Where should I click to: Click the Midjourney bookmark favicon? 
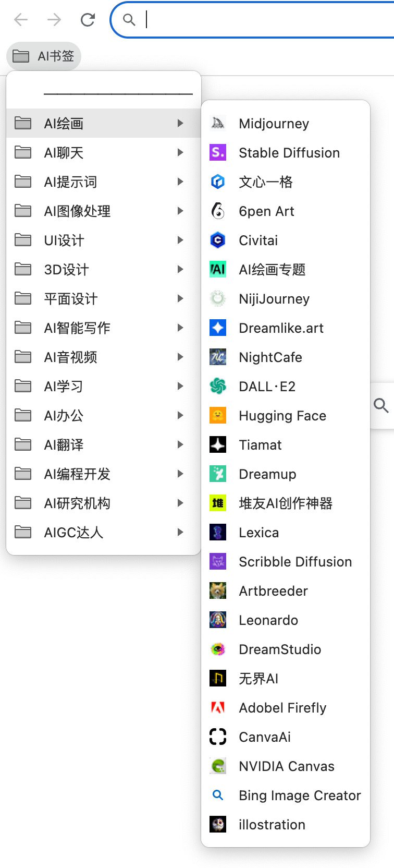(218, 123)
